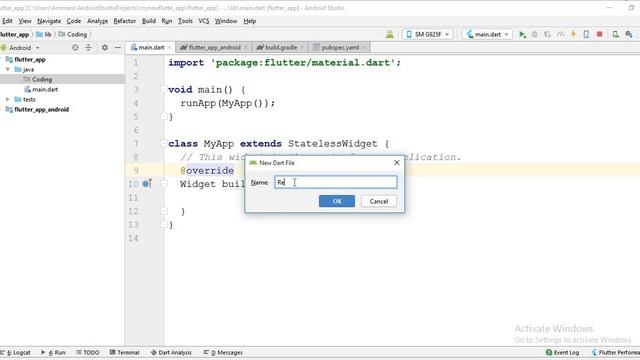Open the Code menu
Screen dimensions: 640x360
pyautogui.click(x=74, y=21)
